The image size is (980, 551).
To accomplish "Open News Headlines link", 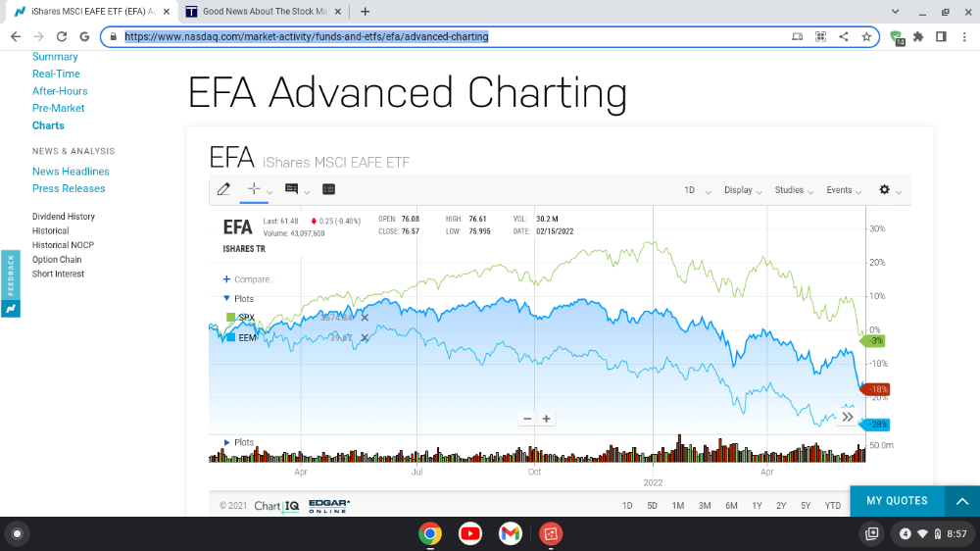I will click(71, 172).
